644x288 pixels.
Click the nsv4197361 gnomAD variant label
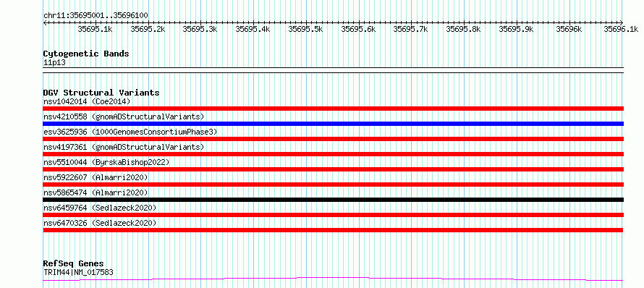click(124, 147)
